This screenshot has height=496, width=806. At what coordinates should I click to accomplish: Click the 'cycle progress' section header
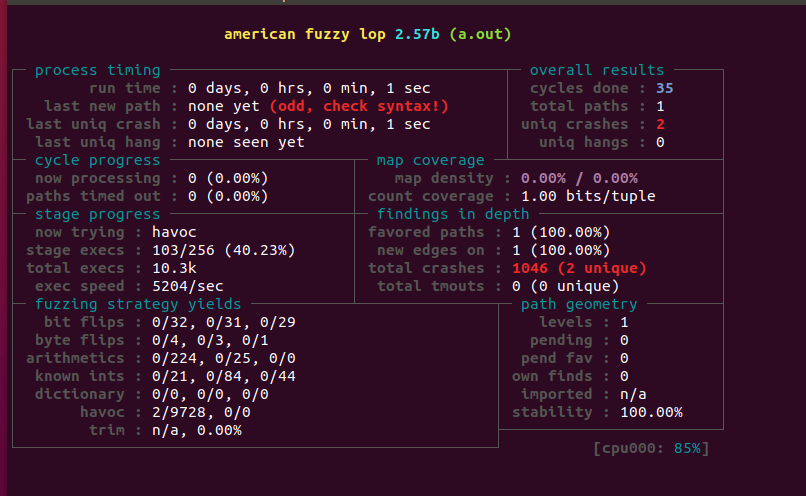tap(98, 160)
